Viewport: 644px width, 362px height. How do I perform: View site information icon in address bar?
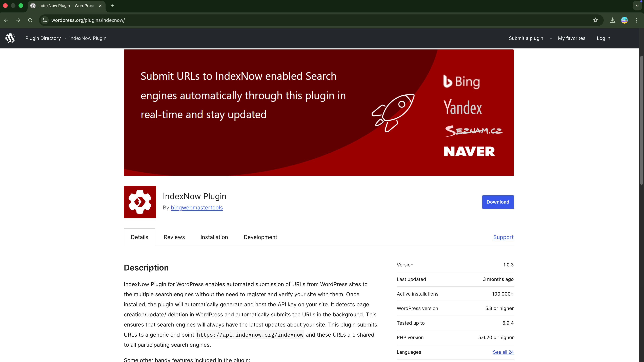tap(45, 20)
